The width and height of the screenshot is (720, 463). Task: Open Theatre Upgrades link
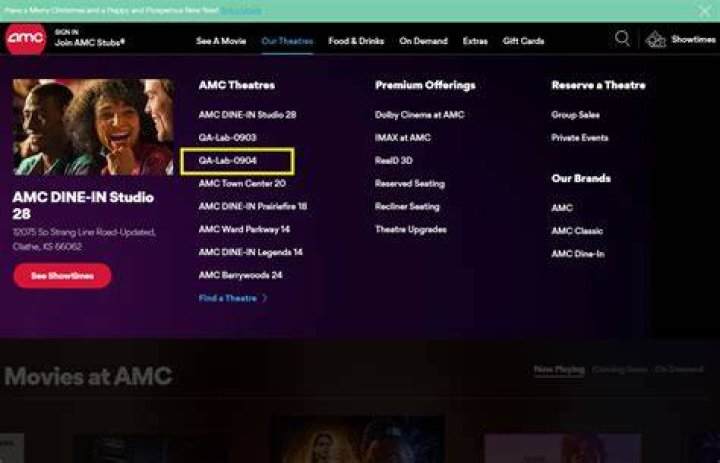(411, 229)
